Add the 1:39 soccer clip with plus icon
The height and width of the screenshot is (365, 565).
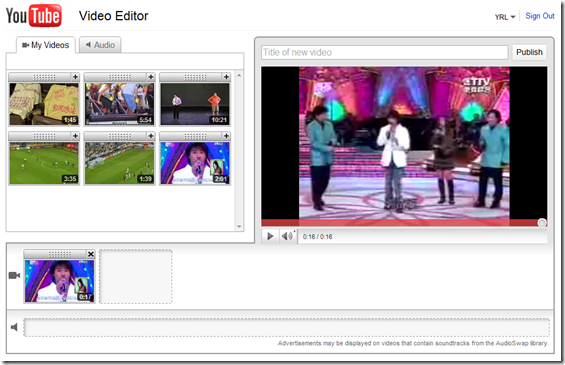click(151, 136)
